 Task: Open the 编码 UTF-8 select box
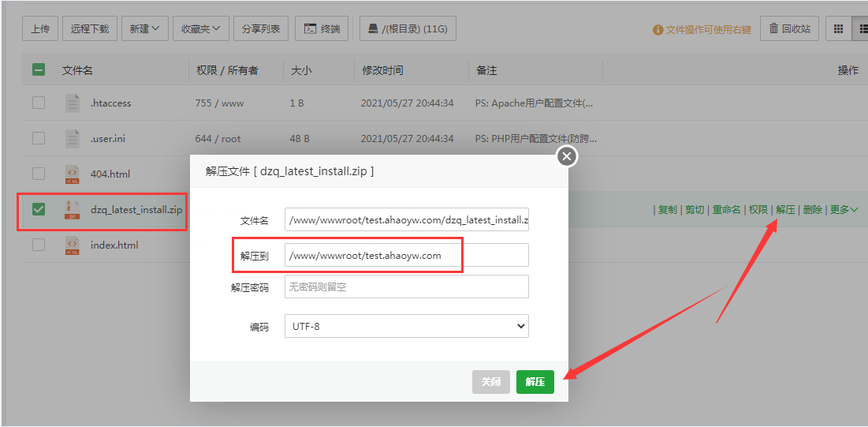tap(406, 326)
